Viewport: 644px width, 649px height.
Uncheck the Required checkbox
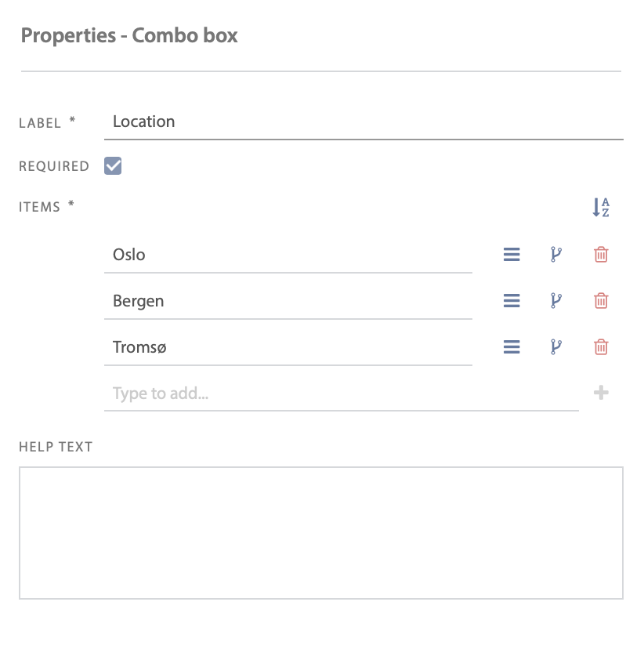(x=114, y=165)
